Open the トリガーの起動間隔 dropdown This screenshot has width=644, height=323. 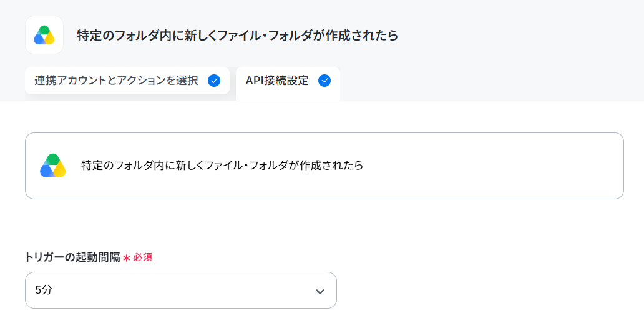181,290
